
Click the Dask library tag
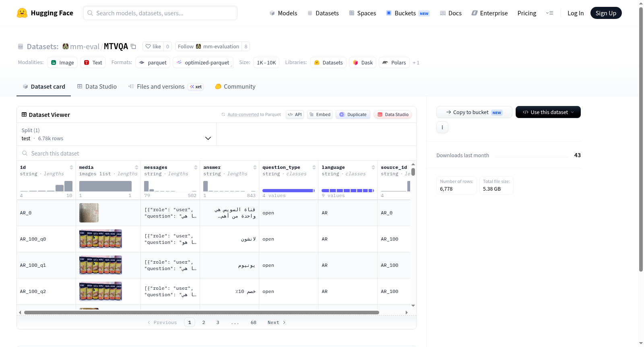363,62
